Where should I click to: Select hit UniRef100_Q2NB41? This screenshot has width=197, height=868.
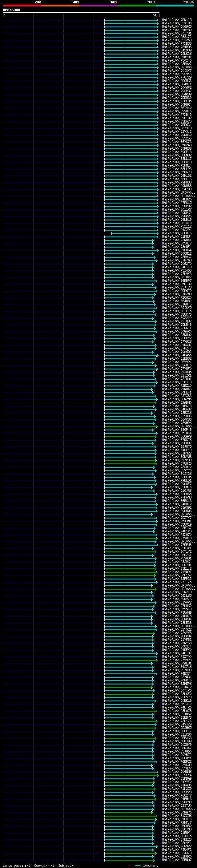(x=177, y=240)
